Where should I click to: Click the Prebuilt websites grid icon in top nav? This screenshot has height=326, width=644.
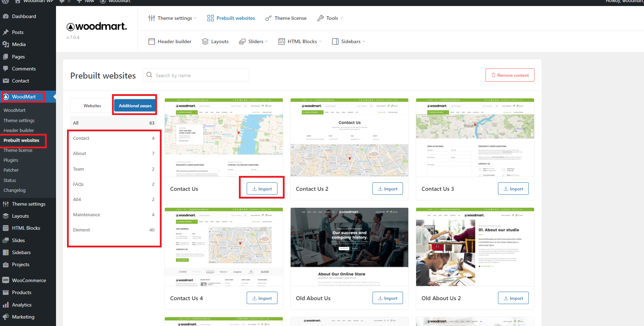(x=211, y=18)
